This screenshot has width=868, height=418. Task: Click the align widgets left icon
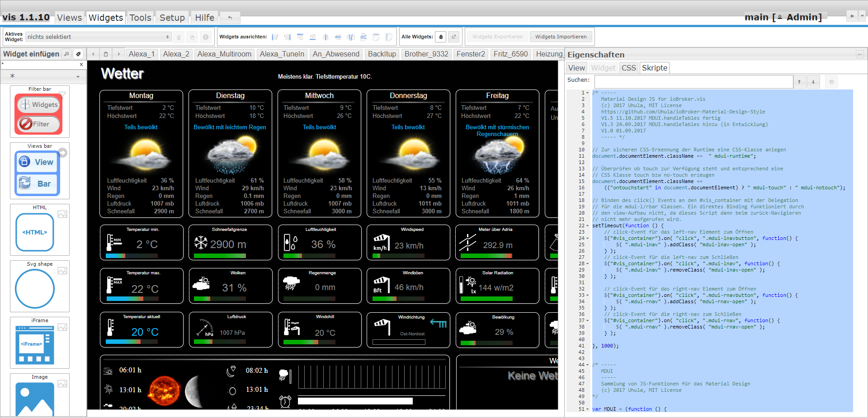275,37
